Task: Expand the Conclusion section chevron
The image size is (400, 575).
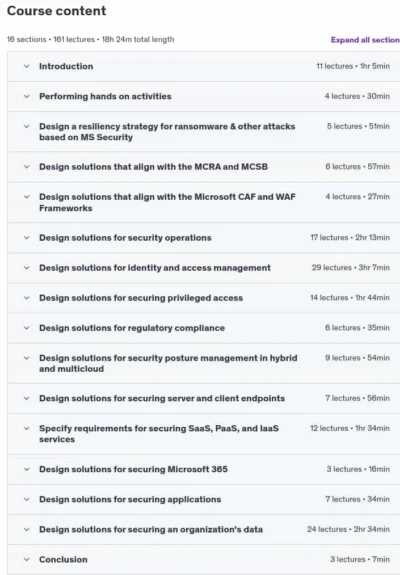Action: coord(26,560)
